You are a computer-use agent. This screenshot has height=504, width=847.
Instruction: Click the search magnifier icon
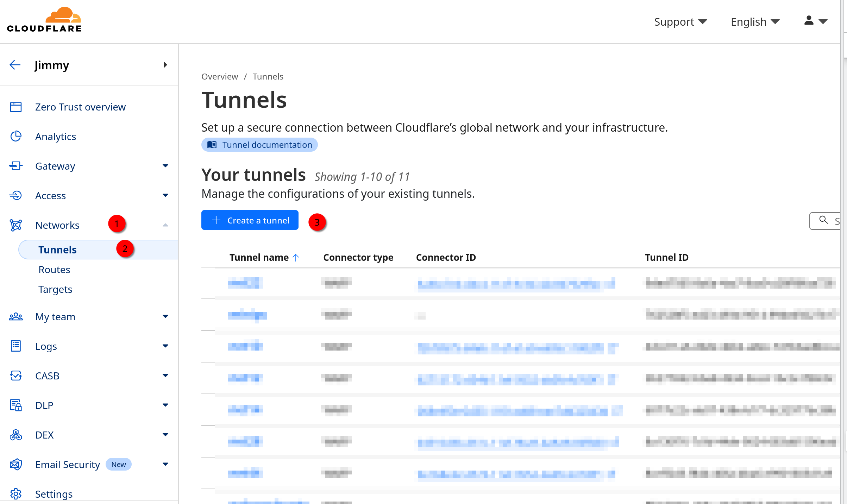824,220
